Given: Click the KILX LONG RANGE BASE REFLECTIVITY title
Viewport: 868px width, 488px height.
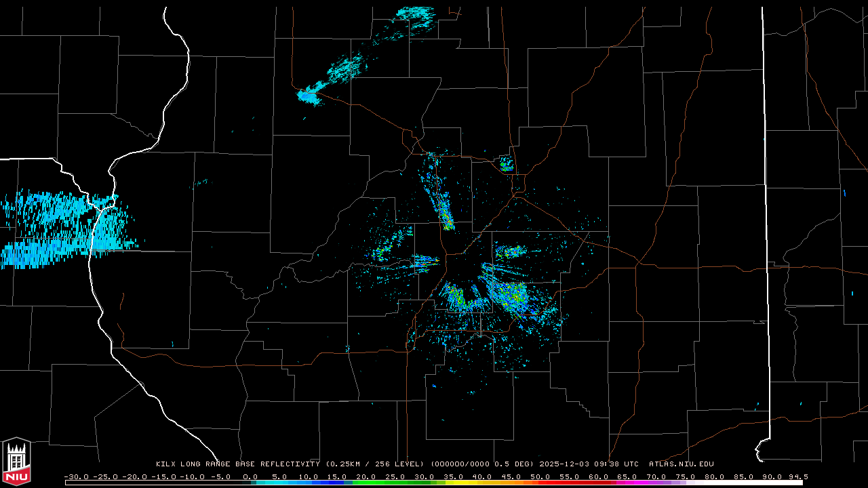Looking at the screenshot, I should (237, 464).
